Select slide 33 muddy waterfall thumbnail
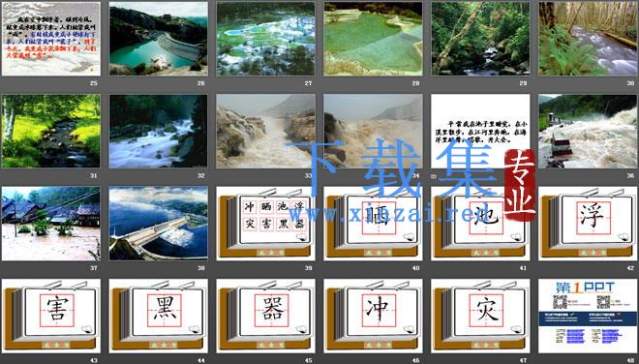639x364 pixels. coord(265,132)
